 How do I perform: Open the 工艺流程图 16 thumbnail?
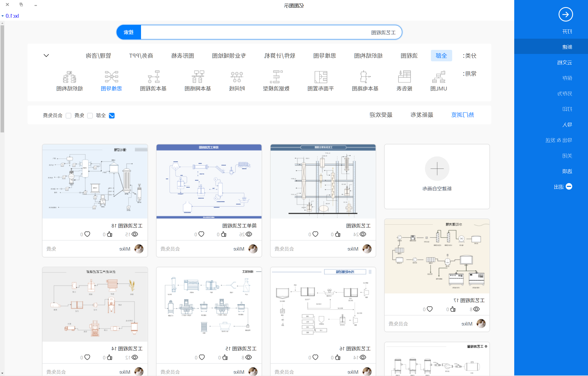pos(323,304)
